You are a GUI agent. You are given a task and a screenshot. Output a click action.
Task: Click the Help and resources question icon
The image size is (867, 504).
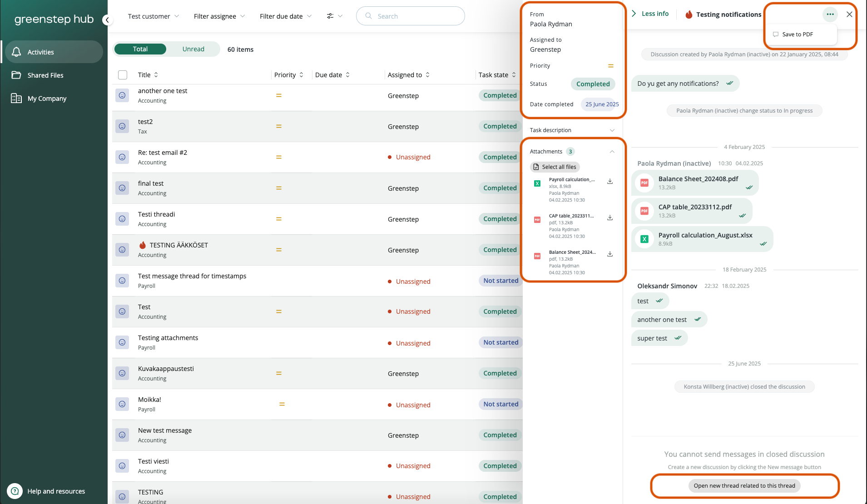click(x=15, y=491)
